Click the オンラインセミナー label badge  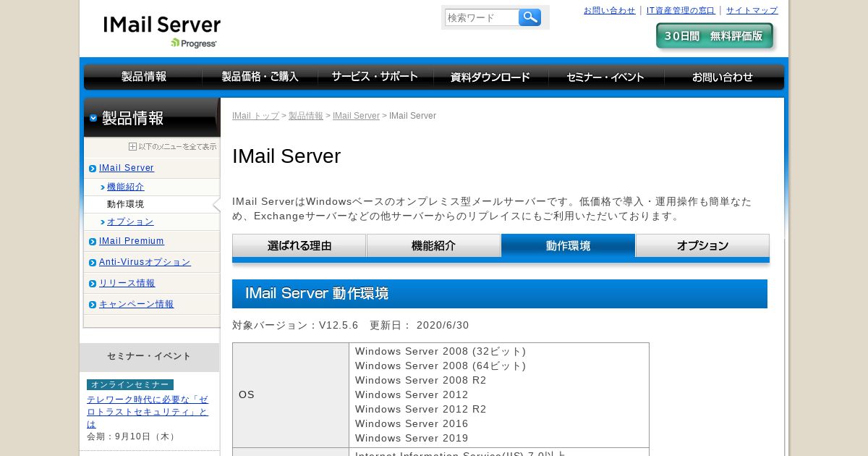pyautogui.click(x=130, y=384)
